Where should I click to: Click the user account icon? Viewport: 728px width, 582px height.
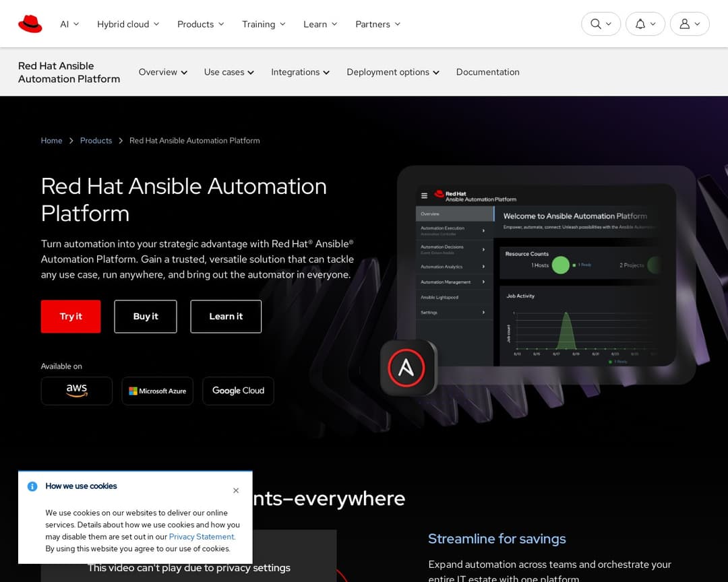(x=684, y=23)
